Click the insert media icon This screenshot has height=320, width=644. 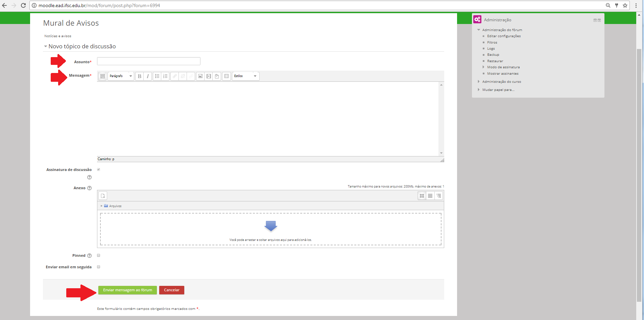click(x=209, y=76)
